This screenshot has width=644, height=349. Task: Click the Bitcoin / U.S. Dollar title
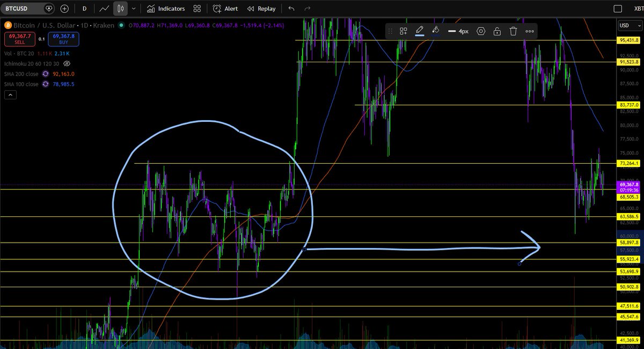pyautogui.click(x=43, y=25)
